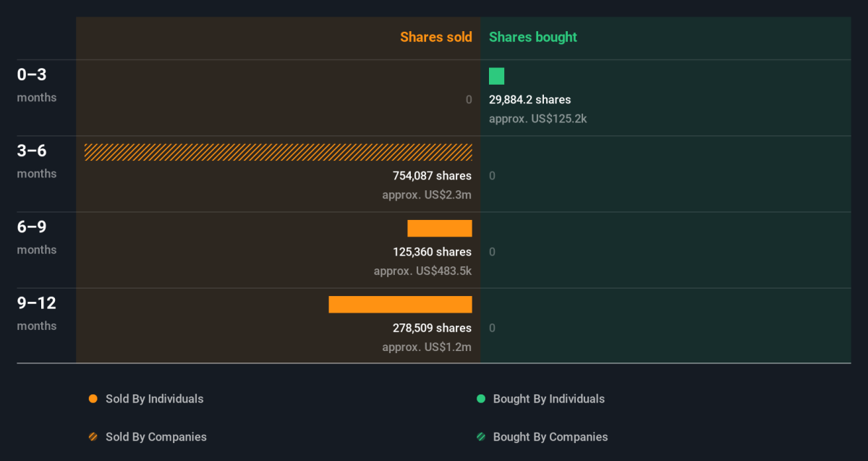Viewport: 868px width, 461px height.
Task: Toggle the Sold By Individuals legend label
Action: pyautogui.click(x=154, y=399)
